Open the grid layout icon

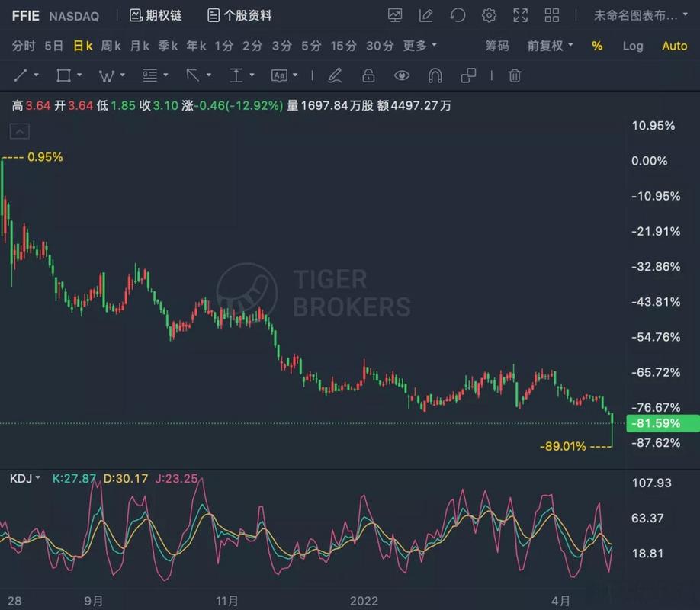pyautogui.click(x=551, y=15)
